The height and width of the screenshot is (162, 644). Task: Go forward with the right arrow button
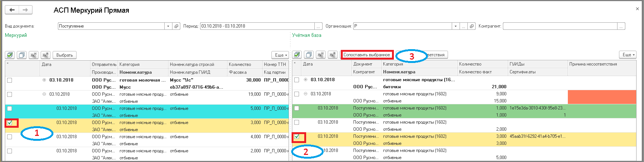(25, 10)
